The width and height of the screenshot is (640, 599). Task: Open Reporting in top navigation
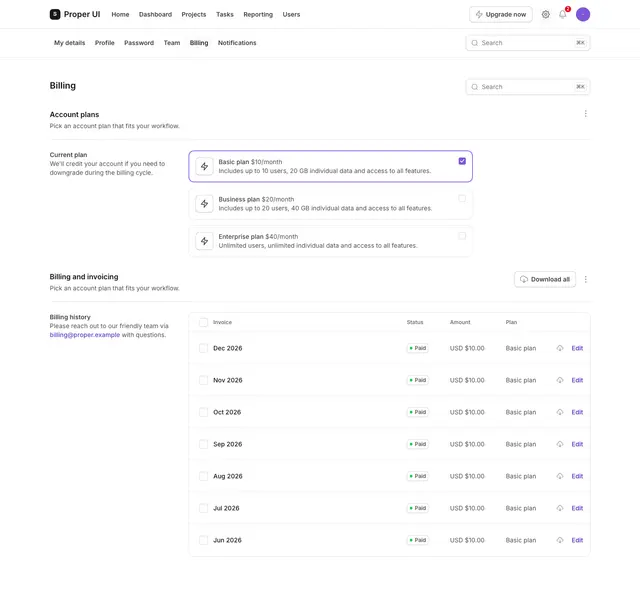pyautogui.click(x=258, y=14)
